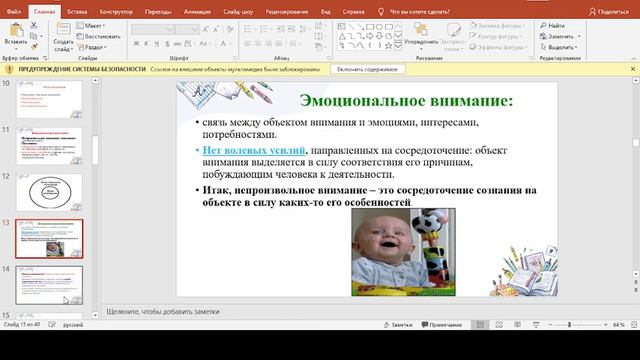
Task: Select the right arrow shape
Action: point(369,36)
